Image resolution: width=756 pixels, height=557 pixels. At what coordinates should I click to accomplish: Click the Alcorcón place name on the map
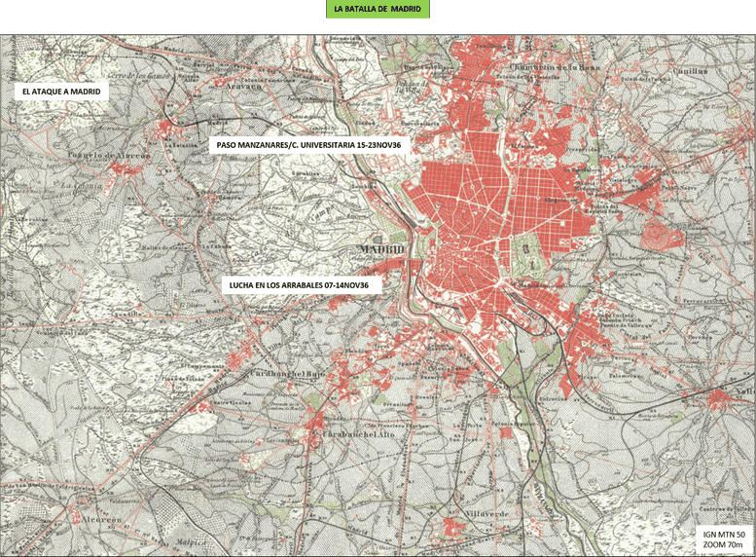(x=101, y=520)
